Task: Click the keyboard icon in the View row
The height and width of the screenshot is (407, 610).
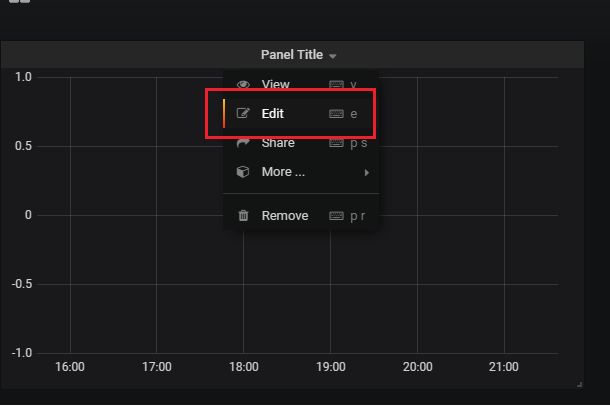Action: [x=336, y=85]
